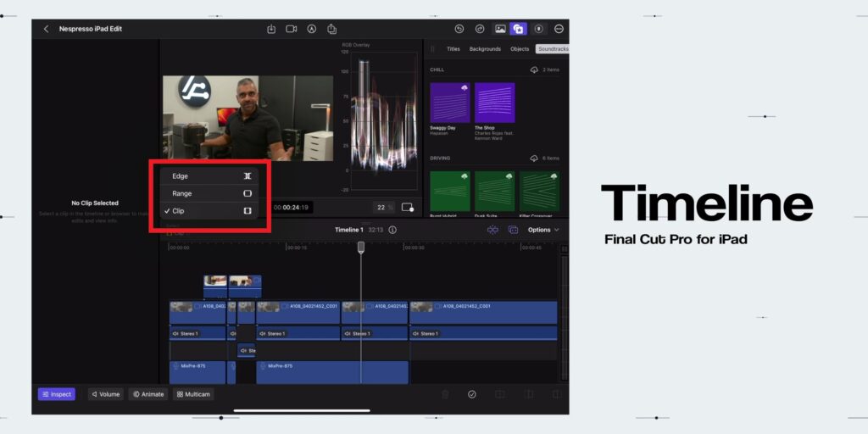Open the more options ellipsis menu
This screenshot has height=434, width=868.
pyautogui.click(x=559, y=29)
